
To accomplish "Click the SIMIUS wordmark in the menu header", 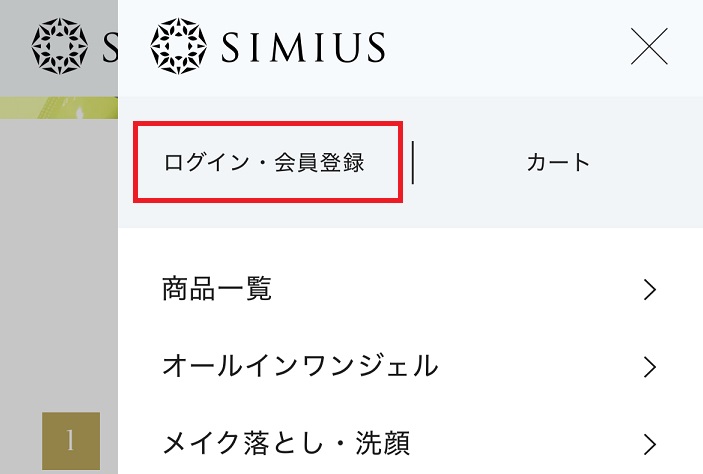I will pyautogui.click(x=303, y=47).
